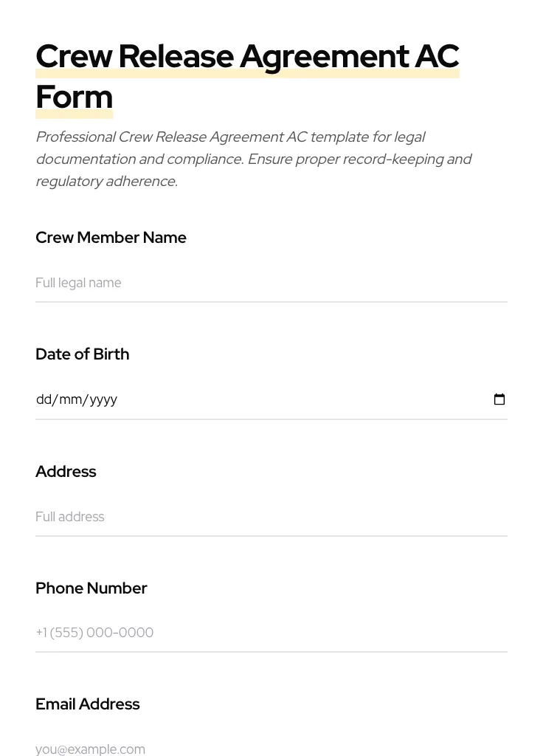Click the phone number field with +1 placeholder
Image resolution: width=543 pixels, height=756 pixels.
click(x=271, y=633)
